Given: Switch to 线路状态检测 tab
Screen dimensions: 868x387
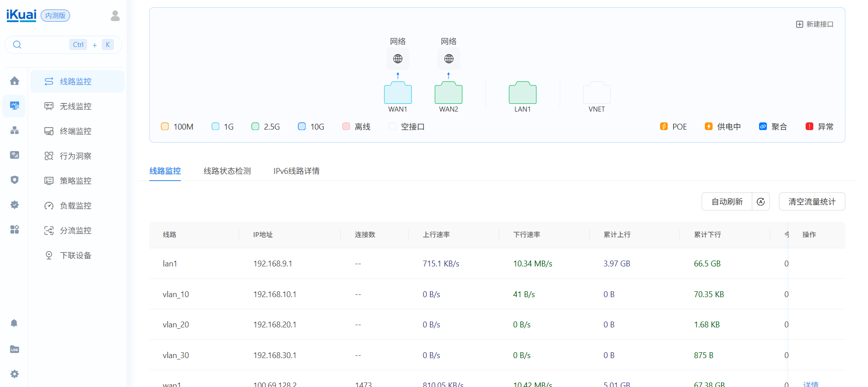Looking at the screenshot, I should (x=227, y=171).
